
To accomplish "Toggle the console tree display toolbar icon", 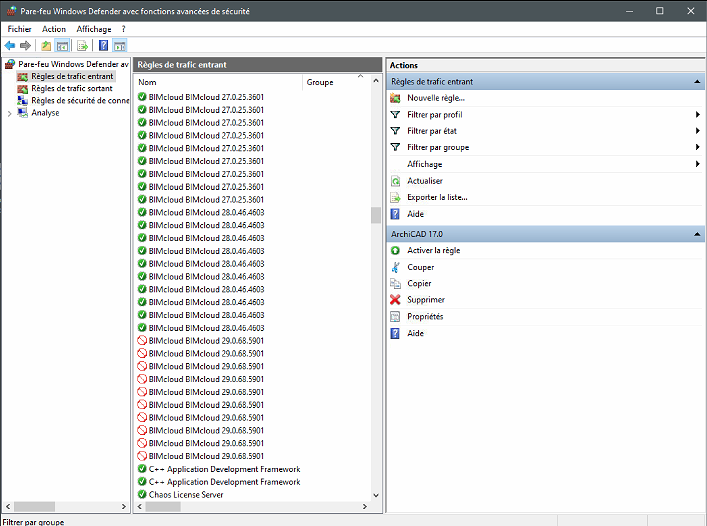I will pos(62,46).
